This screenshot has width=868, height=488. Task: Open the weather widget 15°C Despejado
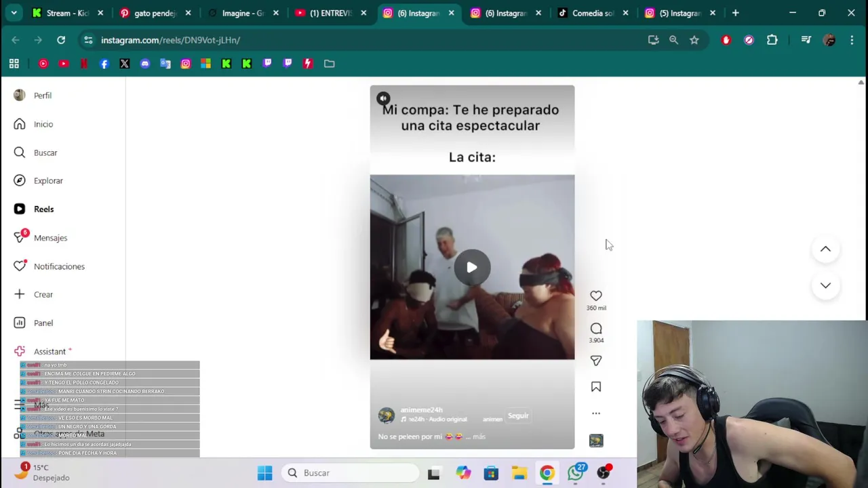[x=42, y=472]
